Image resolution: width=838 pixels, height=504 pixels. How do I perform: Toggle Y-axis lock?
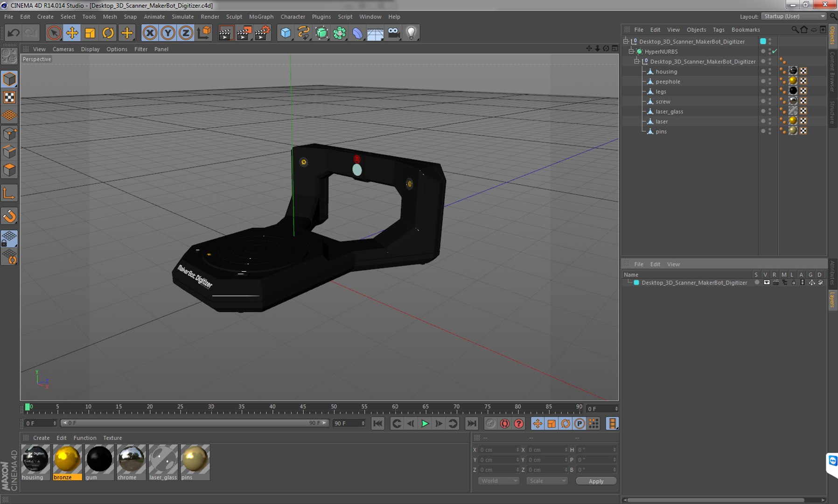pyautogui.click(x=168, y=33)
